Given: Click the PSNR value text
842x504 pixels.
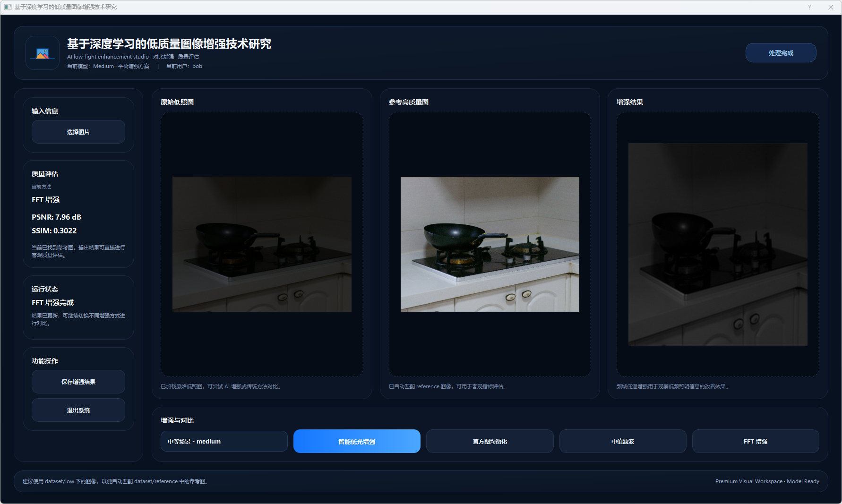Looking at the screenshot, I should coord(57,217).
